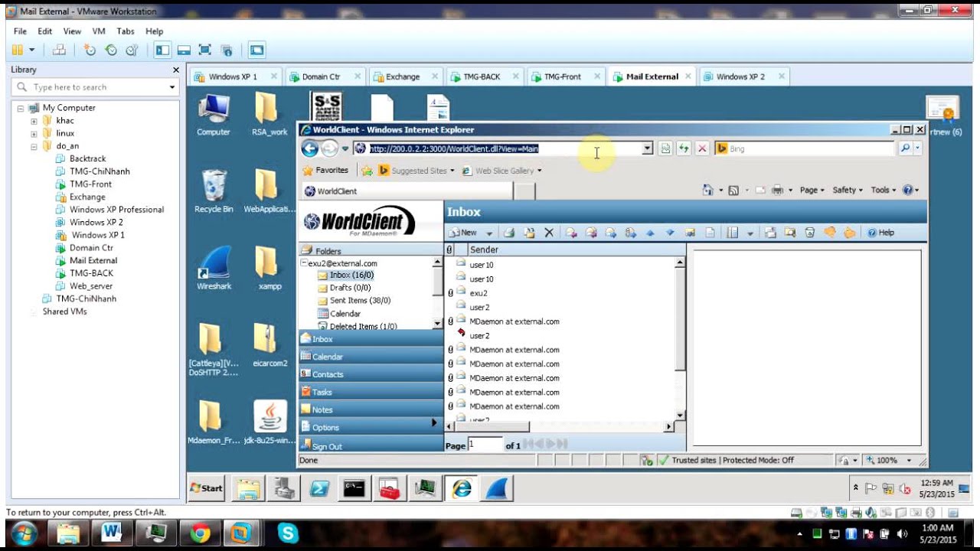This screenshot has width=980, height=551.
Task: Click the VMware pause/suspend VM icon
Action: 18,51
